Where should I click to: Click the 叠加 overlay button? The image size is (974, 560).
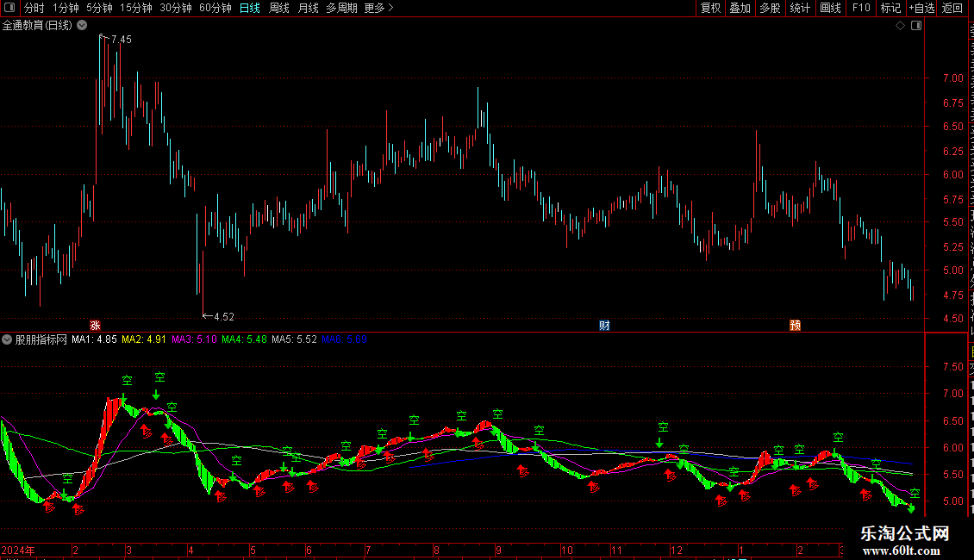click(740, 8)
